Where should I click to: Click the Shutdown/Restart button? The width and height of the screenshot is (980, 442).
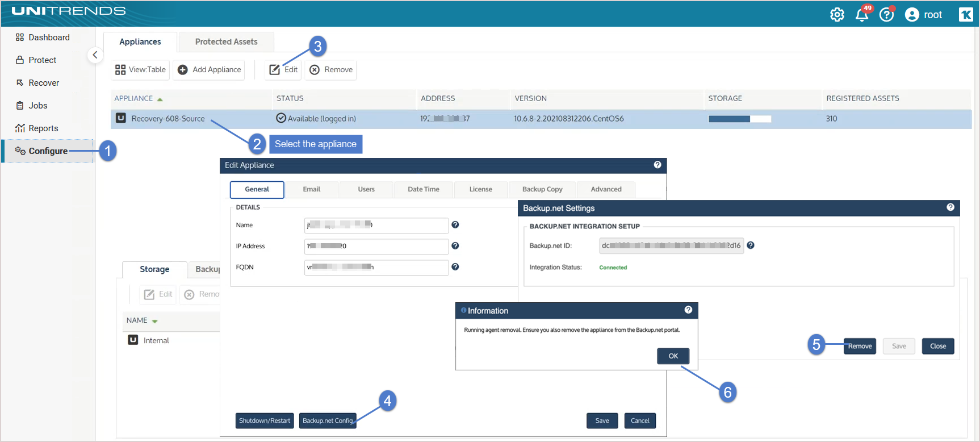point(265,421)
